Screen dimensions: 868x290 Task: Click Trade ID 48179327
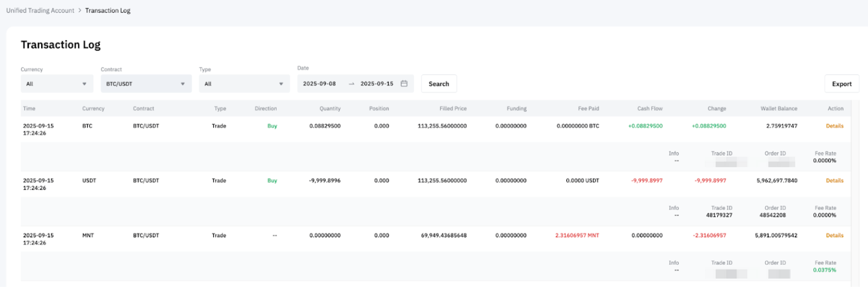(x=719, y=215)
